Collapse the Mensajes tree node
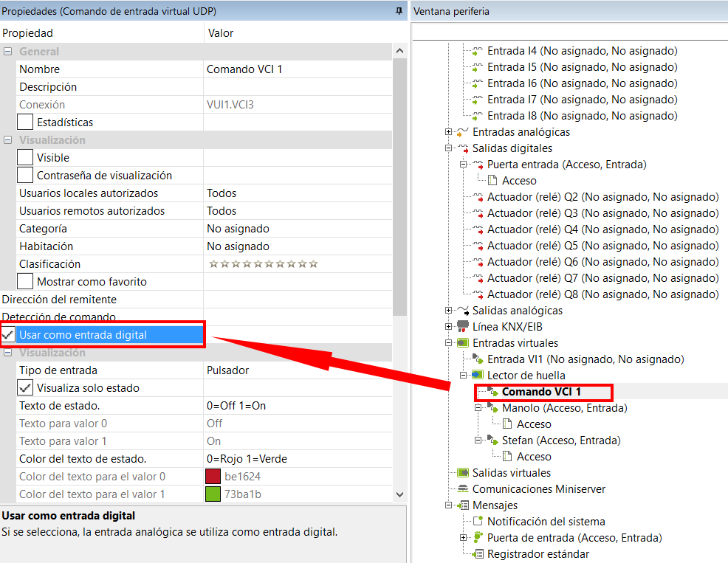This screenshot has height=563, width=728. pos(449,505)
